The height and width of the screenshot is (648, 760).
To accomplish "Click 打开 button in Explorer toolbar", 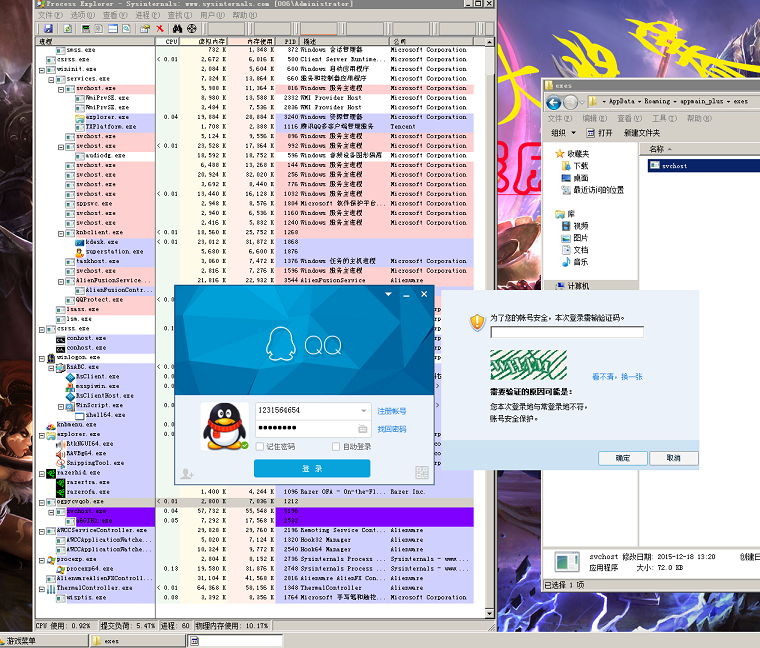I will (600, 133).
